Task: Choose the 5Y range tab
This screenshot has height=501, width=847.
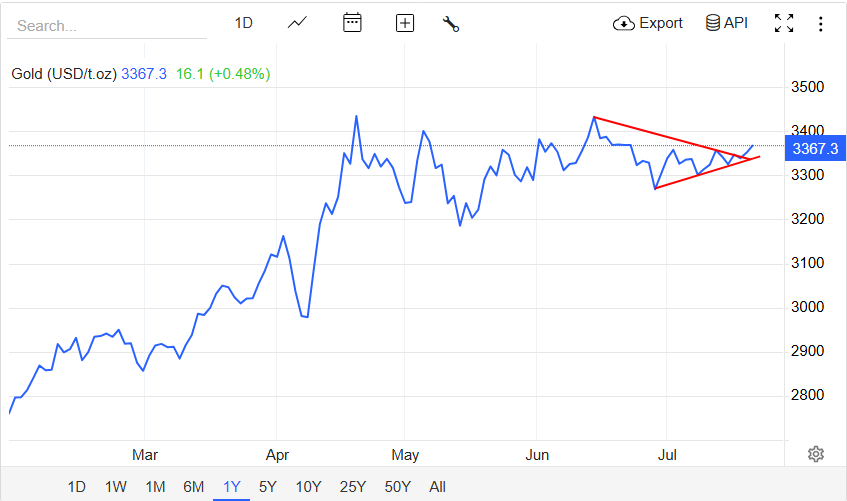Action: click(268, 487)
